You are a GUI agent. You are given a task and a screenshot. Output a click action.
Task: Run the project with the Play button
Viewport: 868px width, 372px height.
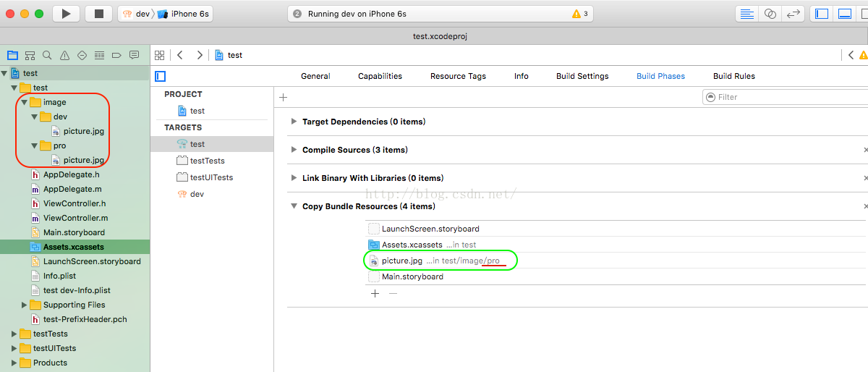coord(67,13)
